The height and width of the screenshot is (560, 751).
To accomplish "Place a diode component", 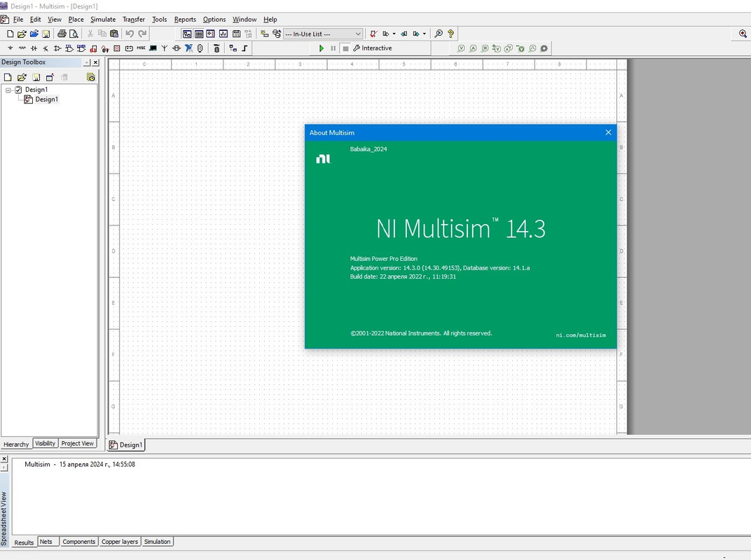I will 34,48.
